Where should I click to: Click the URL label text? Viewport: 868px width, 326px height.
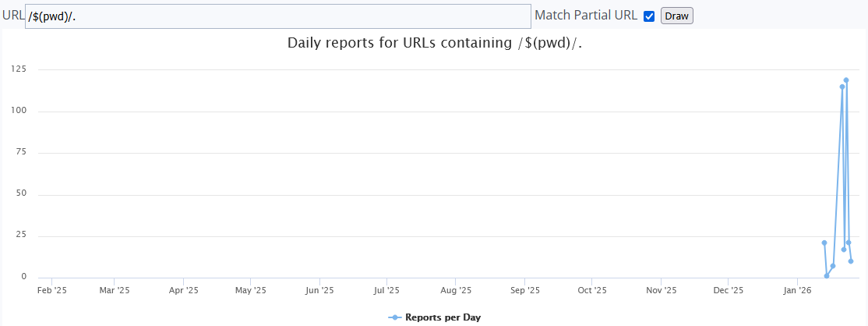pos(13,16)
